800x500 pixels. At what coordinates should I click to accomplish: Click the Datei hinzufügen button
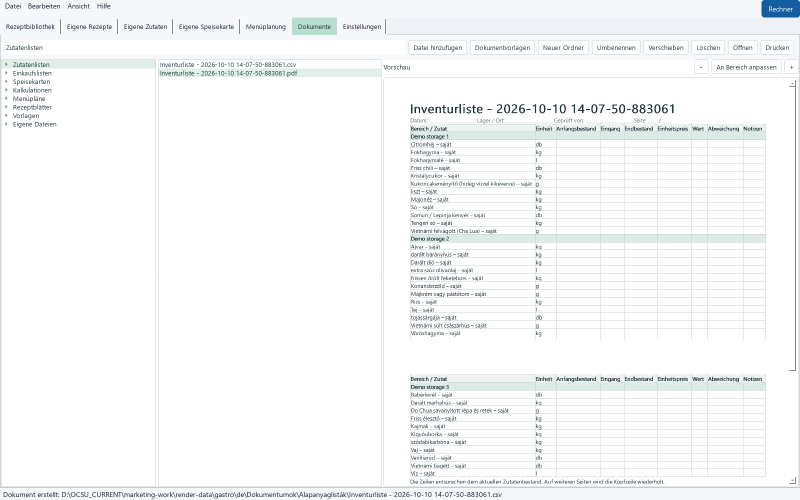click(438, 47)
